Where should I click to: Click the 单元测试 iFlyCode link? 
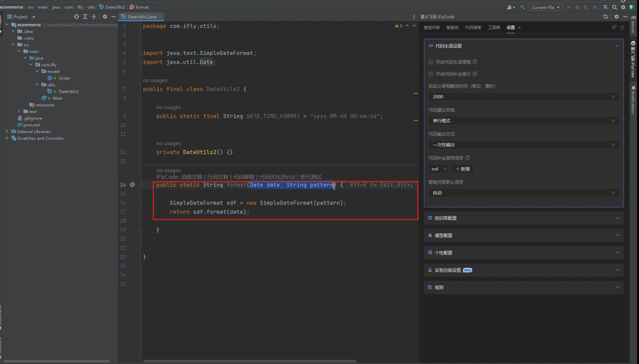coord(311,177)
